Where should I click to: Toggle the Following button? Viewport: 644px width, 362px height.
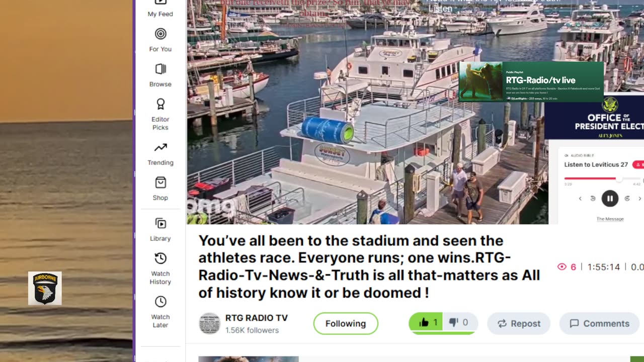346,323
